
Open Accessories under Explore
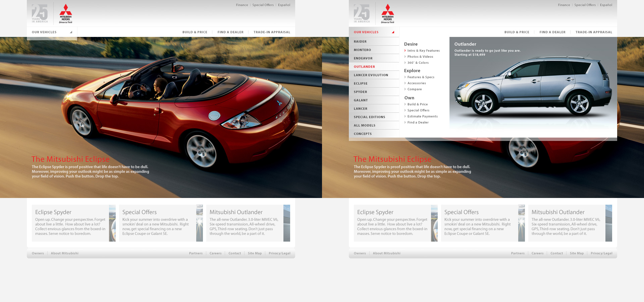[x=417, y=83]
